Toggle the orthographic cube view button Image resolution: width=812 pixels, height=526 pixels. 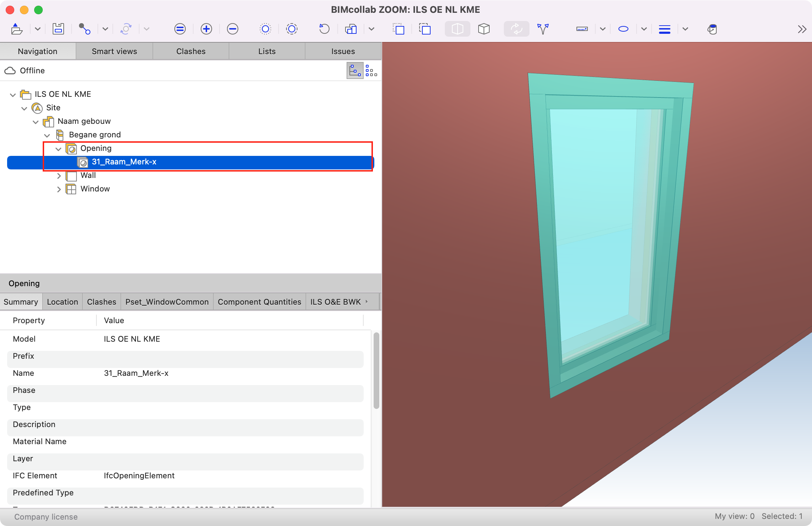coord(484,29)
